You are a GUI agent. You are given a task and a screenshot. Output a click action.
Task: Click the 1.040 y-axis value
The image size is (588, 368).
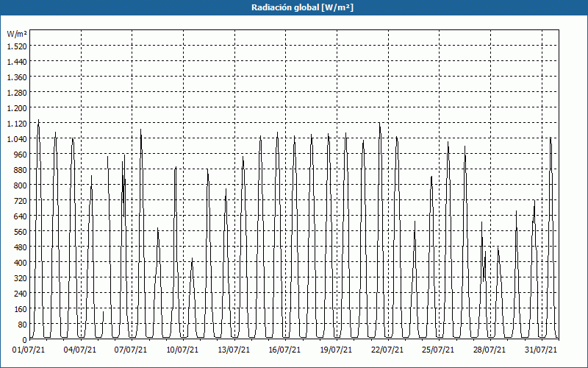tap(17, 139)
